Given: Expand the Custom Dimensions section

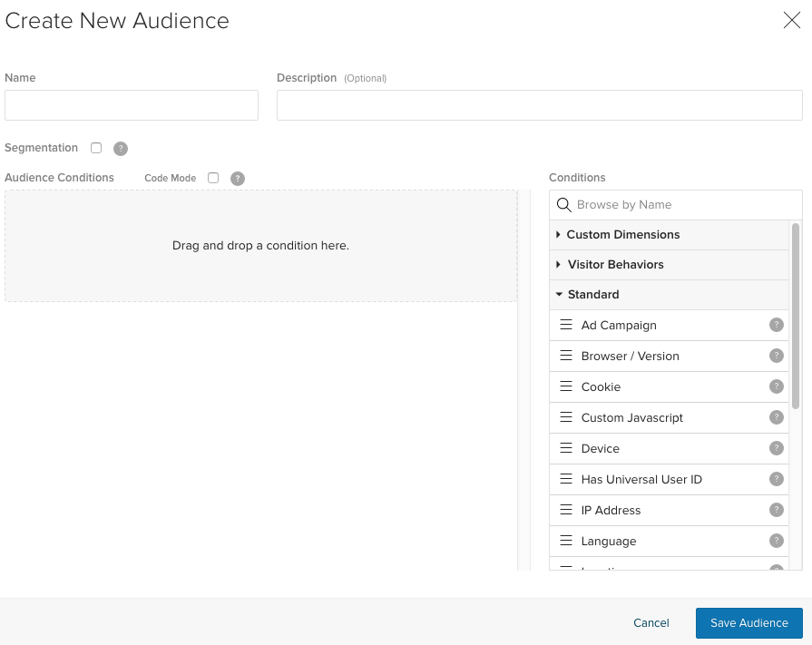Looking at the screenshot, I should pos(622,235).
